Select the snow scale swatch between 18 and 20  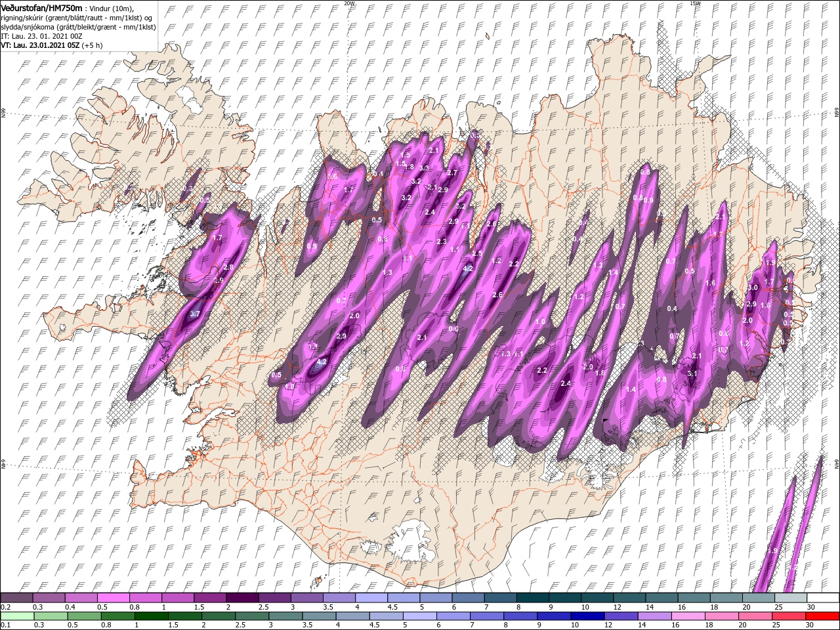click(x=726, y=598)
